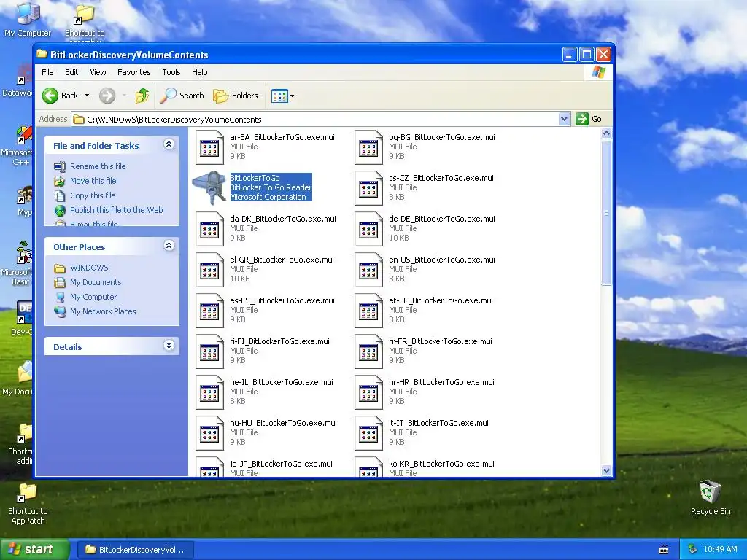The height and width of the screenshot is (560, 747).
Task: Click BitLockerDiscoveryVol taskbar button
Action: pos(135,550)
